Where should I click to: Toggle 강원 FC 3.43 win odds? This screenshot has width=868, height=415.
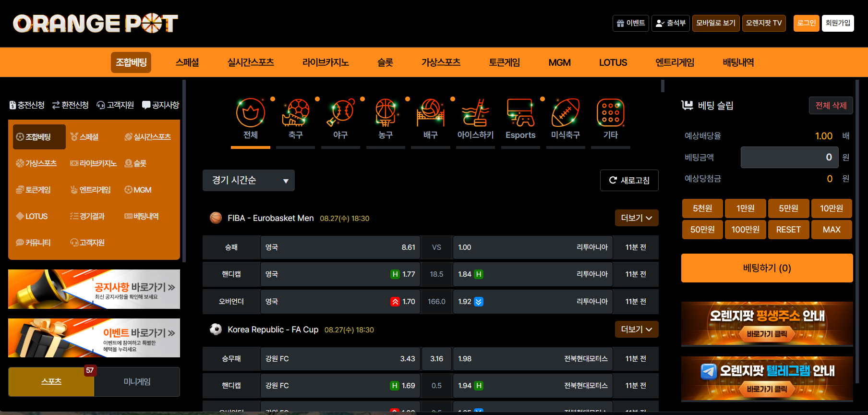click(x=340, y=359)
